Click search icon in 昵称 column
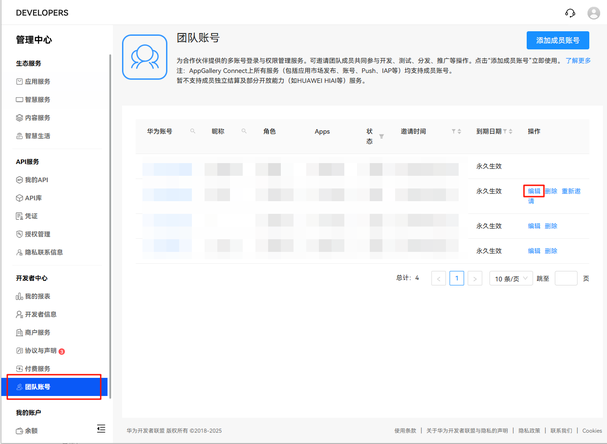The height and width of the screenshot is (444, 607). pos(243,131)
